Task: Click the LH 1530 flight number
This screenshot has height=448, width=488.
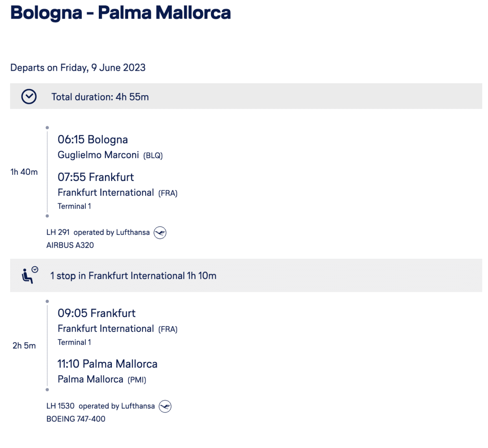Action: point(60,406)
